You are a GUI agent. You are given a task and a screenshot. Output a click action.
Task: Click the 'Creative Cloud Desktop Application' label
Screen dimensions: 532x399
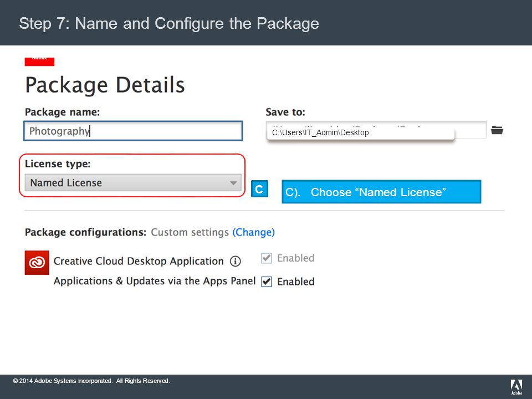tap(139, 261)
